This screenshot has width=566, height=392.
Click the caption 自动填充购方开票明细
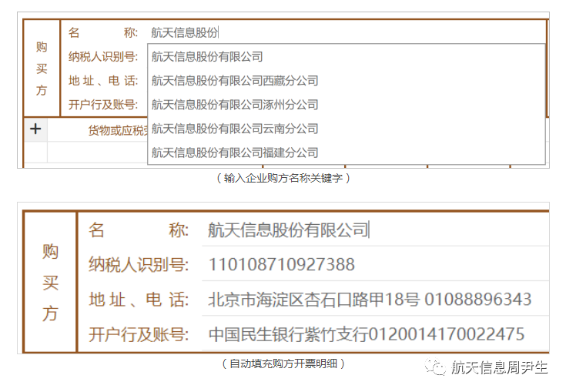[283, 364]
